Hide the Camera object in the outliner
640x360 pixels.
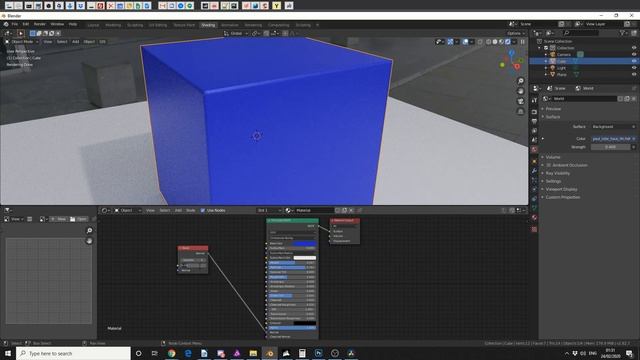click(634, 54)
